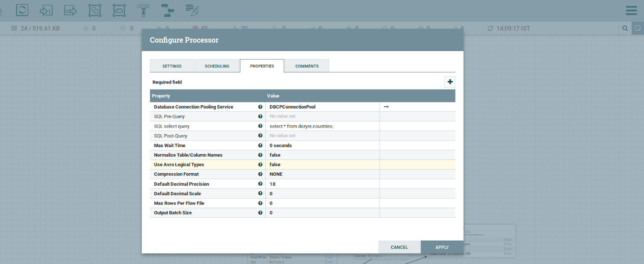Image resolution: width=644 pixels, height=264 pixels.
Task: Show help for Use Avro Logical Types
Action: point(260,165)
